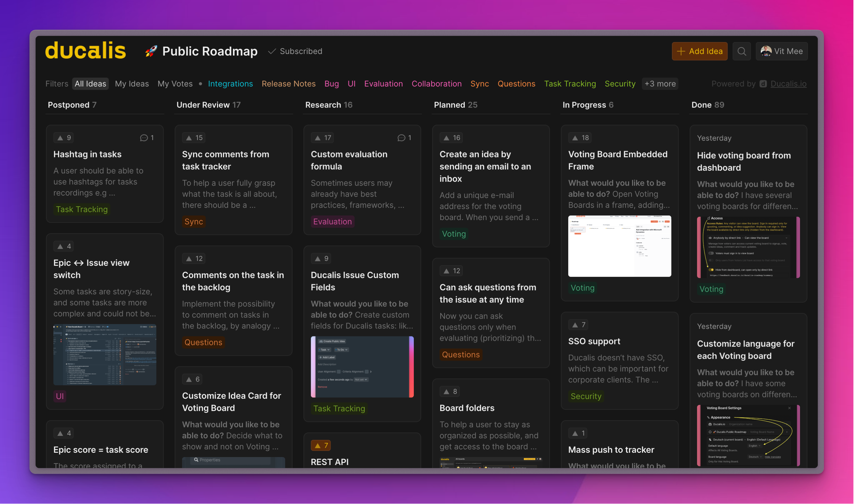Open comments on the Hashtag in tasks card
Image resolution: width=854 pixels, height=504 pixels.
click(x=147, y=138)
